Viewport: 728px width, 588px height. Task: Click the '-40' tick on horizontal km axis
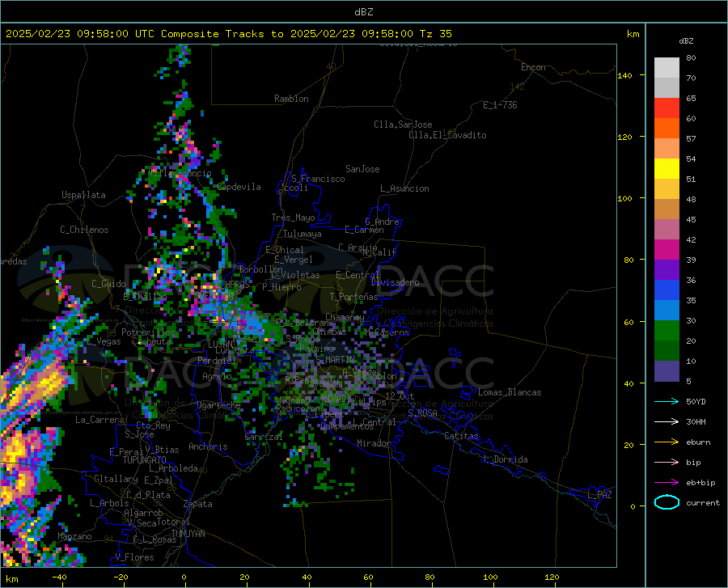[x=59, y=577]
